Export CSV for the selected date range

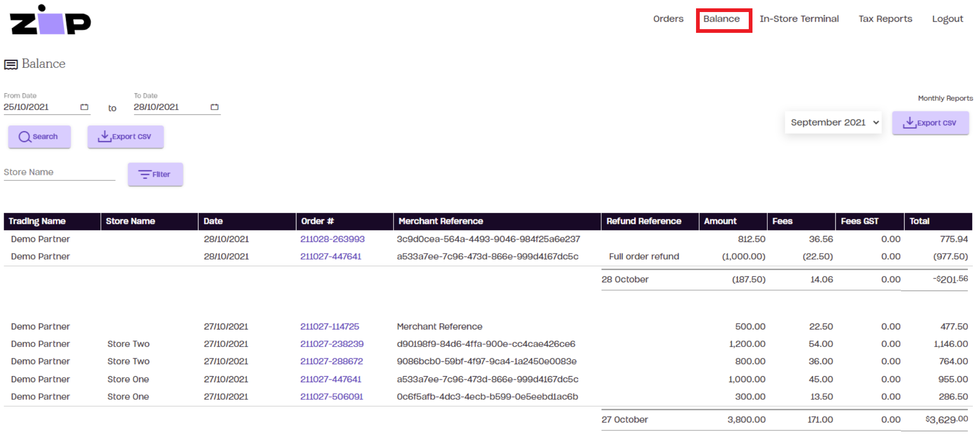tap(125, 137)
